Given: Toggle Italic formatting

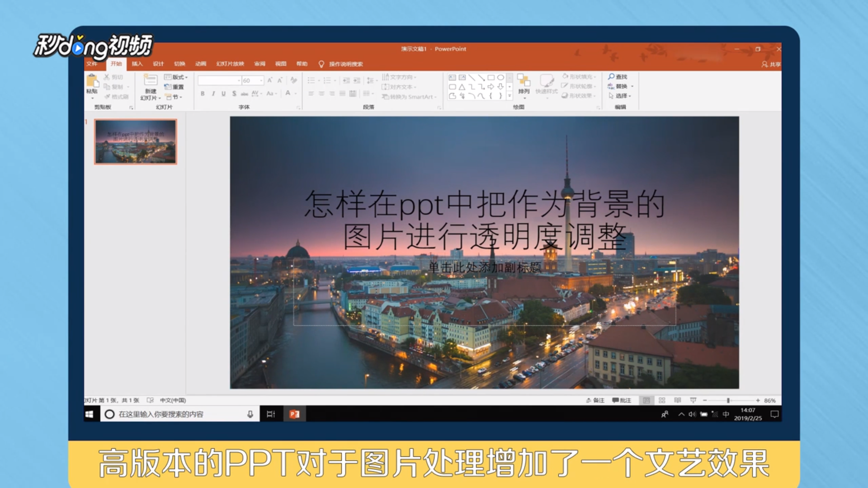Looking at the screenshot, I should click(213, 94).
